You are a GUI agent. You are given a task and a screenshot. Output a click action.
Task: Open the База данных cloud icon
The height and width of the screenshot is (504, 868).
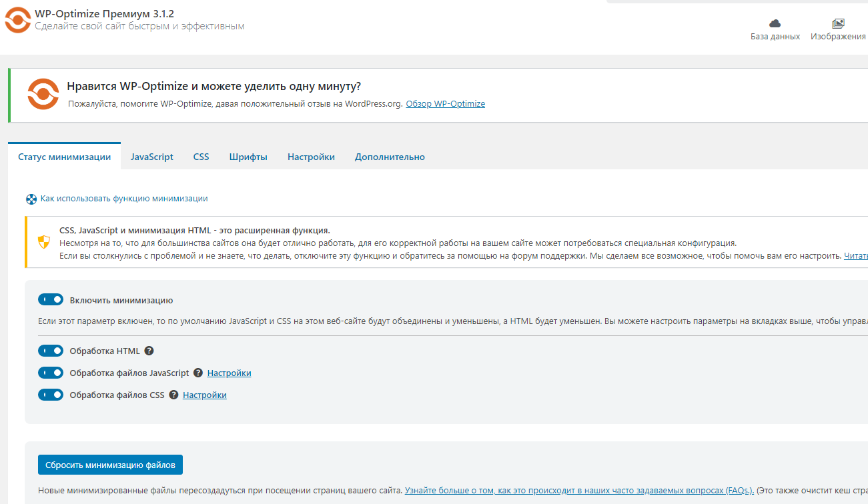pos(775,24)
